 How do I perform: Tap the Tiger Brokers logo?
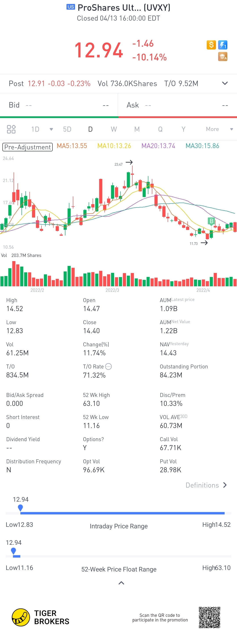41,617
